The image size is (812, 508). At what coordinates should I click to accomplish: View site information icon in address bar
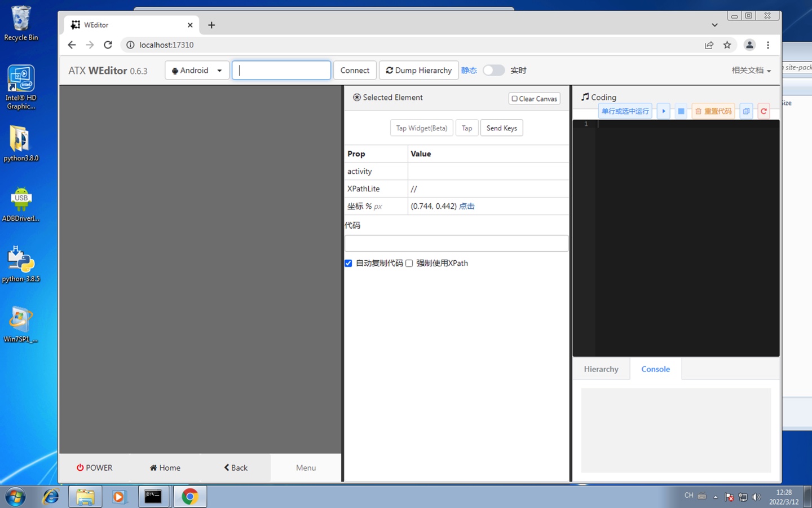[x=130, y=45]
